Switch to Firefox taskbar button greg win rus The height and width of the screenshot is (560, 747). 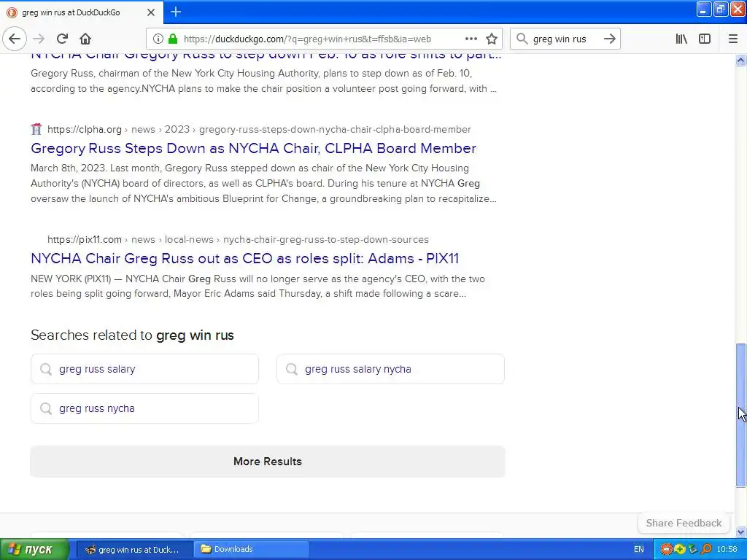(135, 550)
